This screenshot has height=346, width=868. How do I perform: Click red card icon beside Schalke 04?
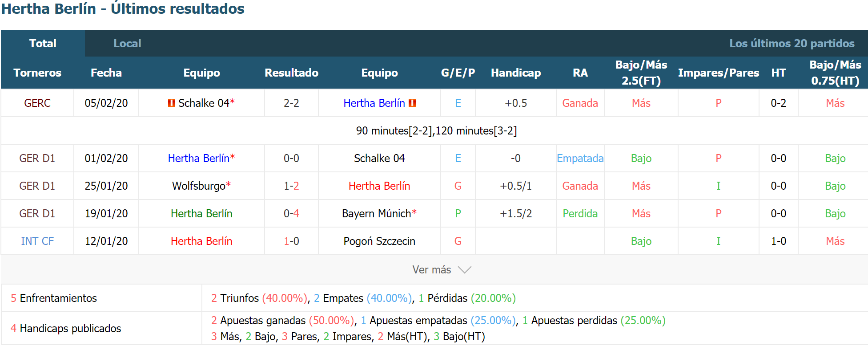click(x=171, y=103)
